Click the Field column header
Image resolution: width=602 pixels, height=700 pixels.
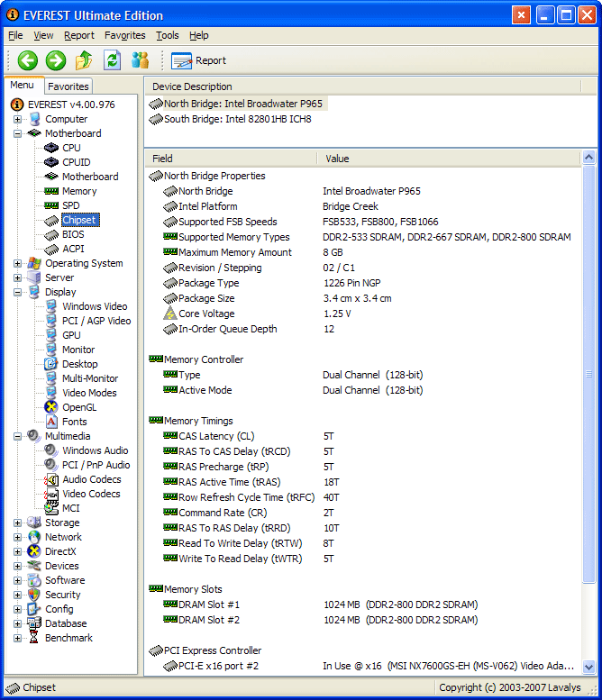(231, 159)
